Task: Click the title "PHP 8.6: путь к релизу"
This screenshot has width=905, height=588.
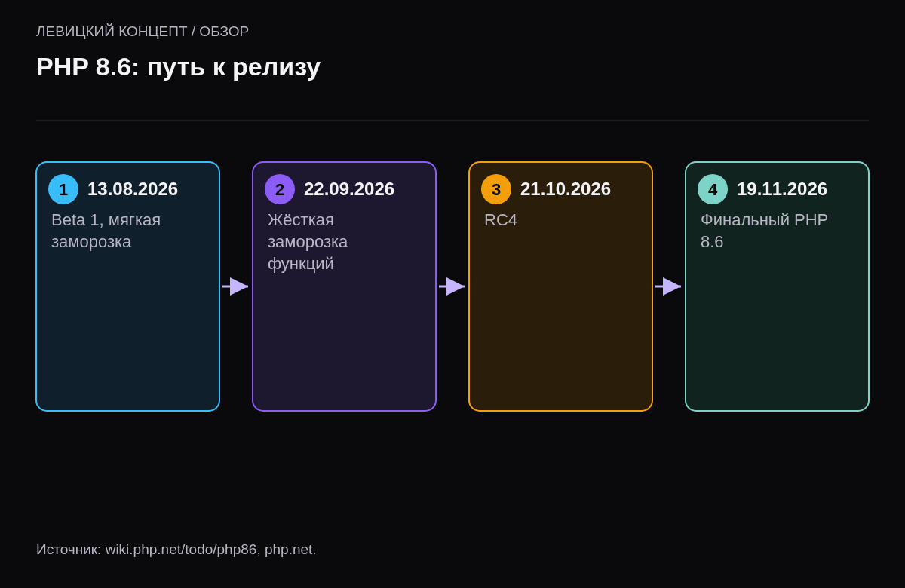Action: point(179,67)
